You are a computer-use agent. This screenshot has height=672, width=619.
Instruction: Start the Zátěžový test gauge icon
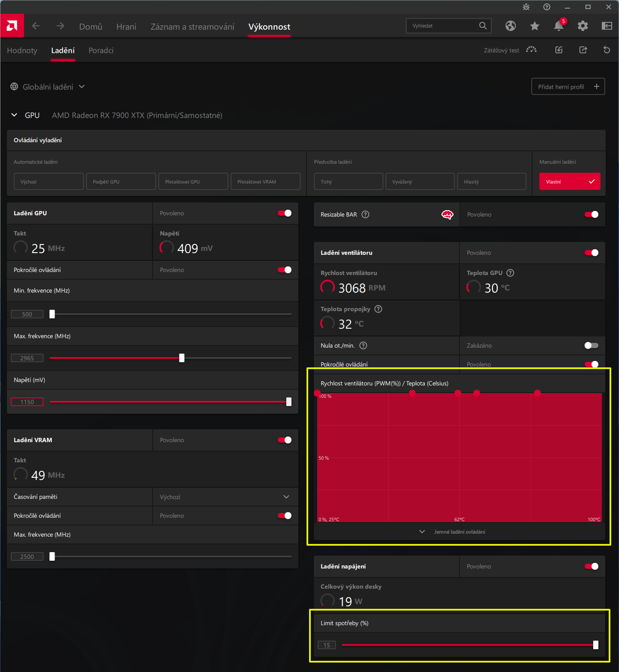531,50
